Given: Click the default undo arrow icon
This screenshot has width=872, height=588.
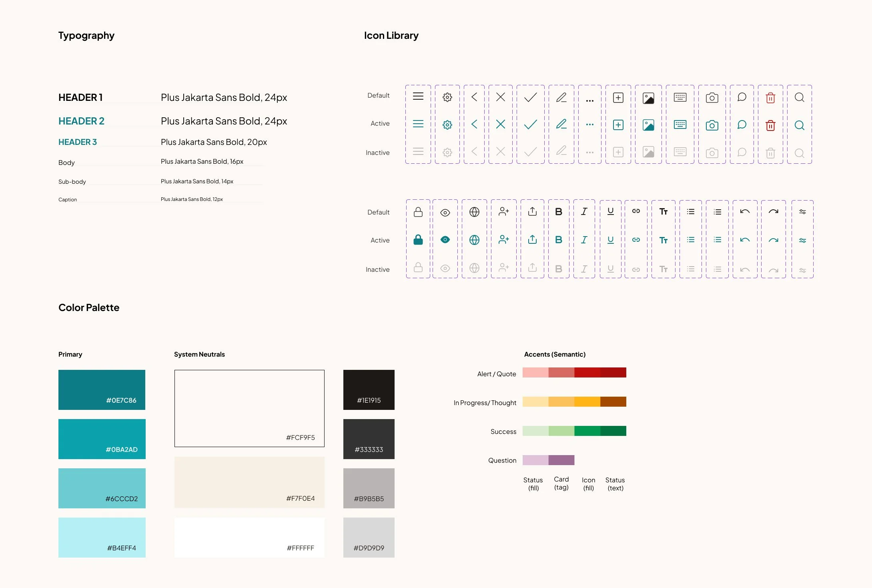Looking at the screenshot, I should (x=745, y=212).
